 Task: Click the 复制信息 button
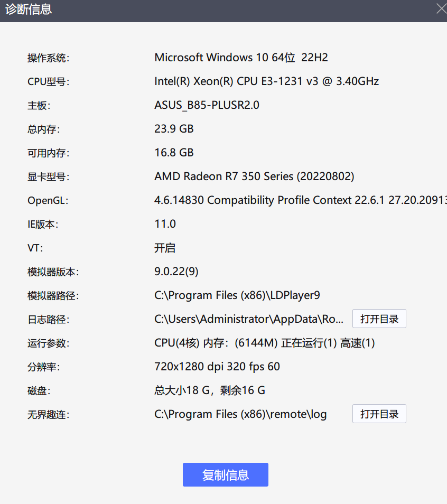coord(226,474)
